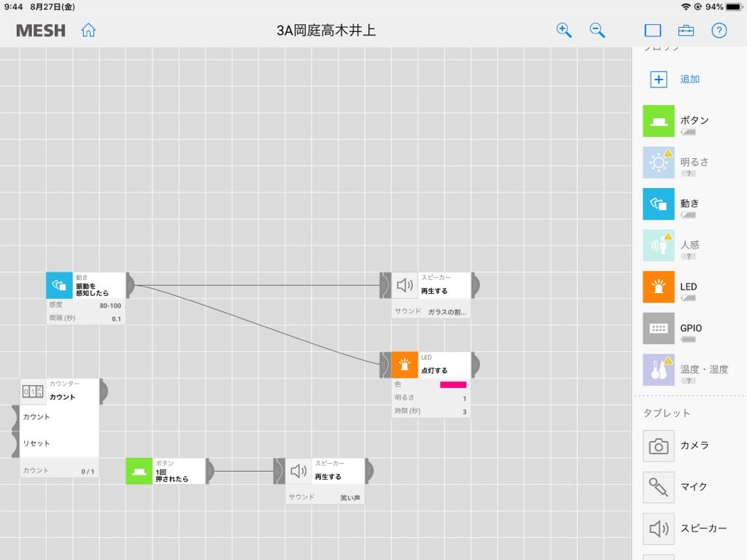Viewport: 747px width, 560px height.
Task: Tap the Counter's リセット input connector
Action: (x=16, y=444)
